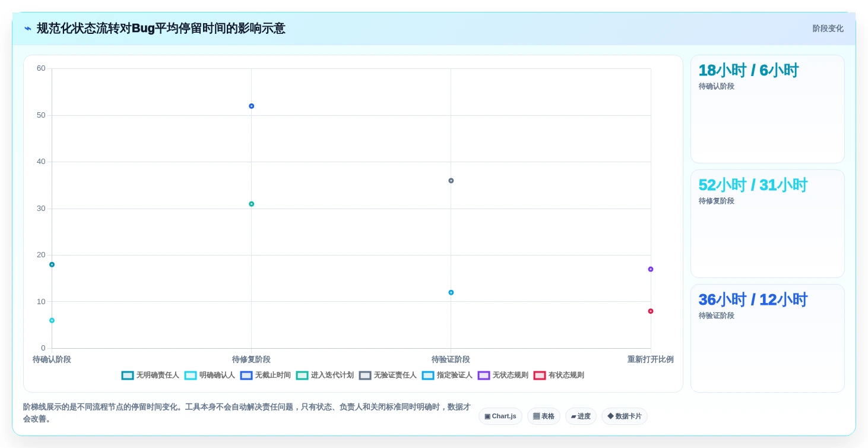Image resolution: width=868 pixels, height=448 pixels.
Task: Click the 待验证阶段 x-axis label
Action: click(x=451, y=359)
